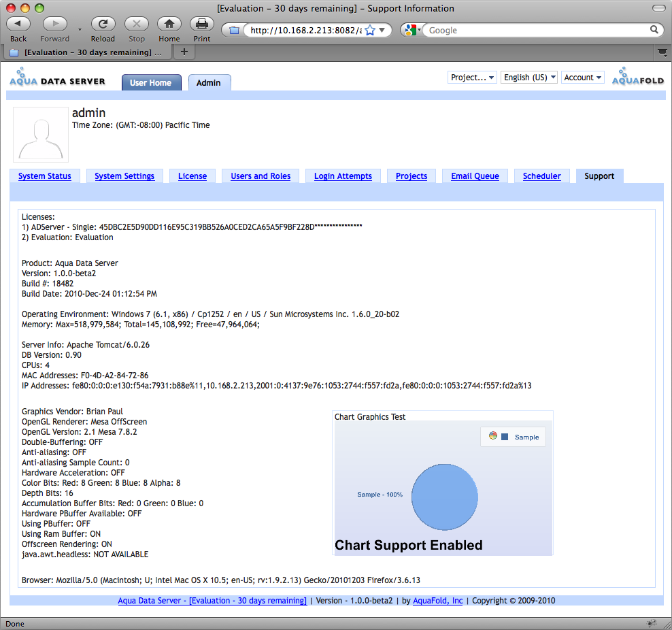Click the 'Server Info: Apache Tomcat/6.0.26' line
Image resolution: width=672 pixels, height=630 pixels.
coord(86,345)
